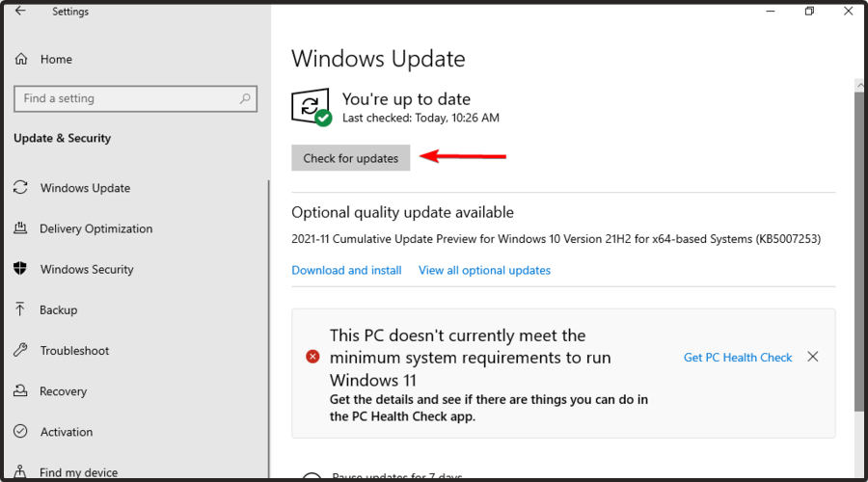Select Windows Security in sidebar

click(87, 269)
